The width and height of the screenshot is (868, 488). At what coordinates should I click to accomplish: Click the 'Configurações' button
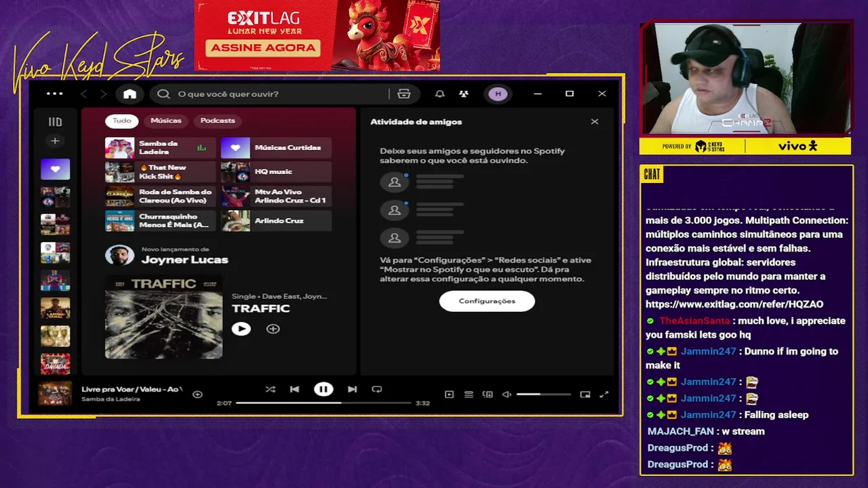pyautogui.click(x=487, y=301)
